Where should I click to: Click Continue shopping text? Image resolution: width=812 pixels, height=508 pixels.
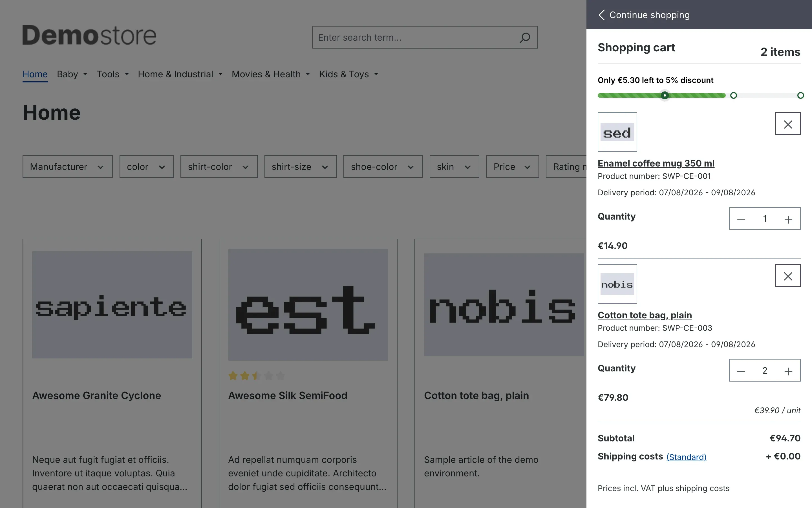pos(649,15)
